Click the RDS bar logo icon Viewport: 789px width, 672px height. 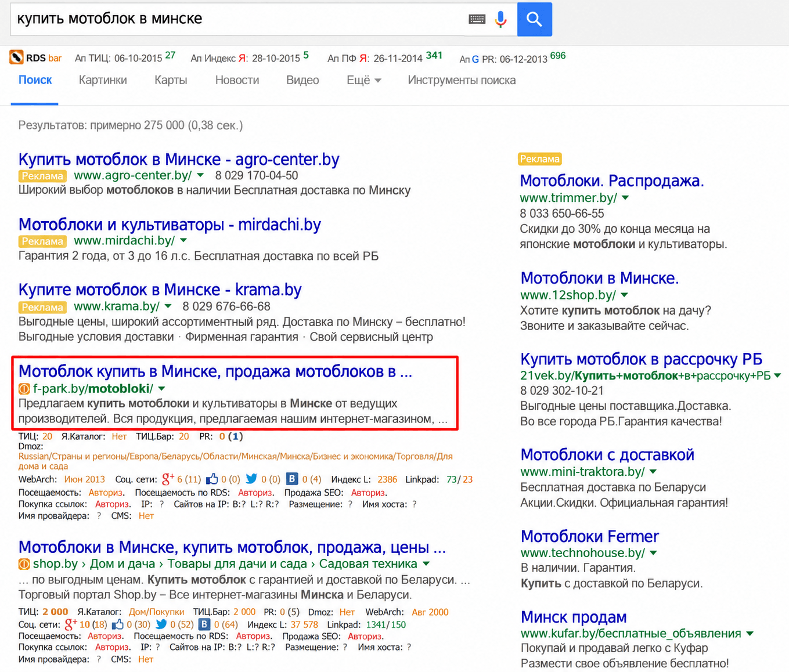[x=16, y=57]
